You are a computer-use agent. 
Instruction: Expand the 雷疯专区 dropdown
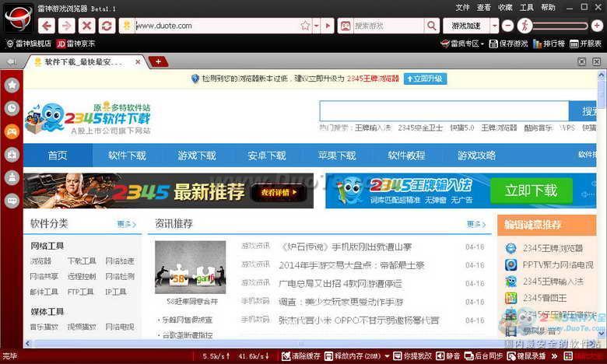coord(462,44)
